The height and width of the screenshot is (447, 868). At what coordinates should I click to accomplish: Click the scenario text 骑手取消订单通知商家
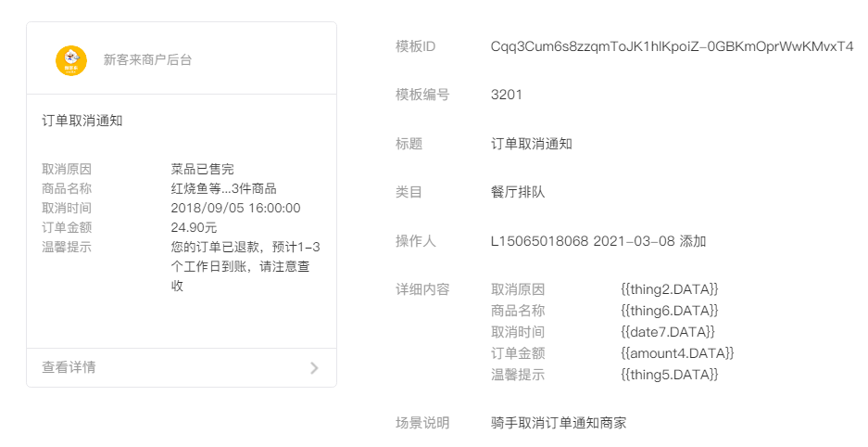coord(559,423)
